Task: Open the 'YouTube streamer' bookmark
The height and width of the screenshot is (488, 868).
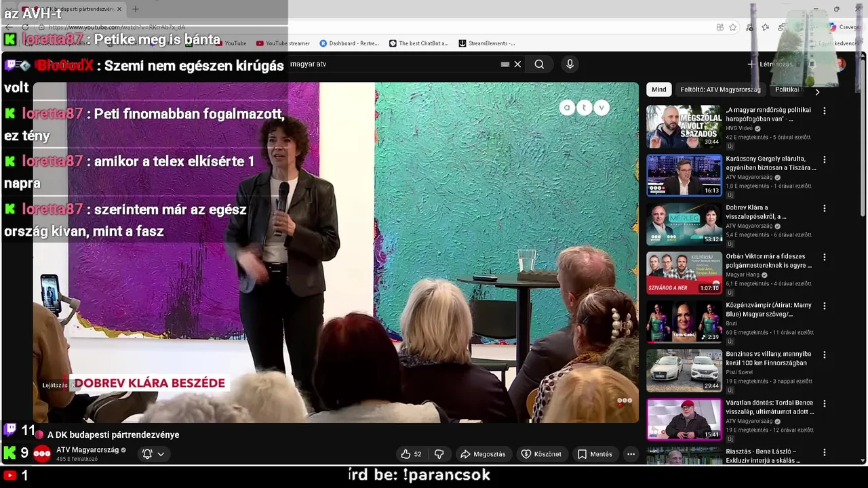Action: 283,43
